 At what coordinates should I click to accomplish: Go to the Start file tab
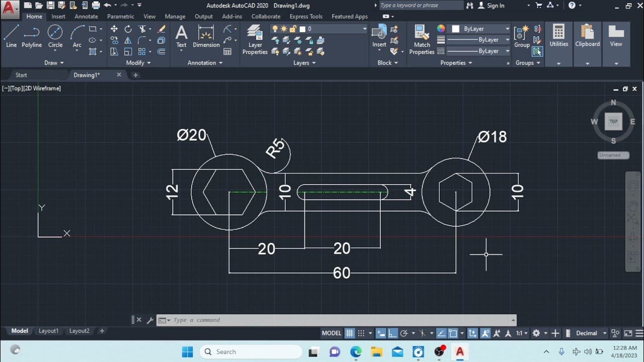[x=21, y=75]
